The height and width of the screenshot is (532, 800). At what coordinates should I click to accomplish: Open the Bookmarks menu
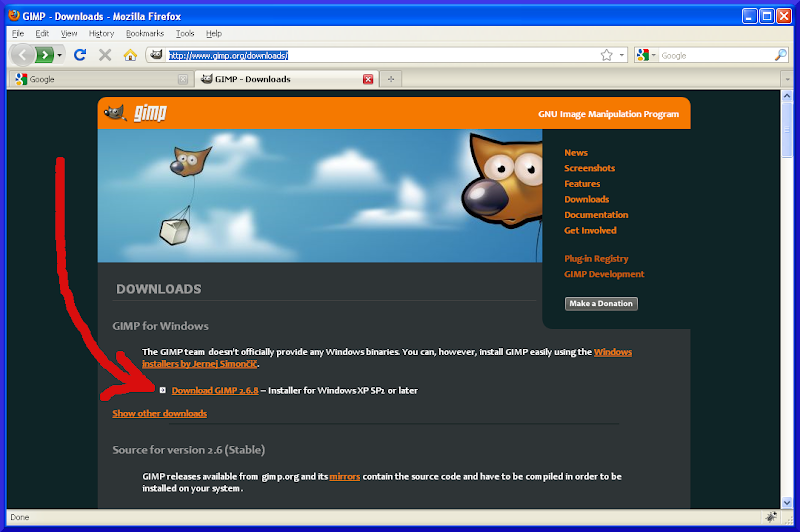pyautogui.click(x=145, y=33)
